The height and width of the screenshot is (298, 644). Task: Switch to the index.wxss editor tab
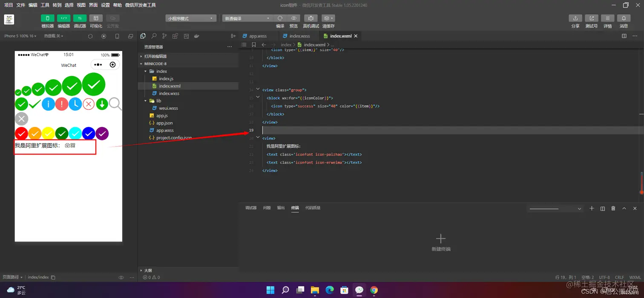click(x=299, y=36)
